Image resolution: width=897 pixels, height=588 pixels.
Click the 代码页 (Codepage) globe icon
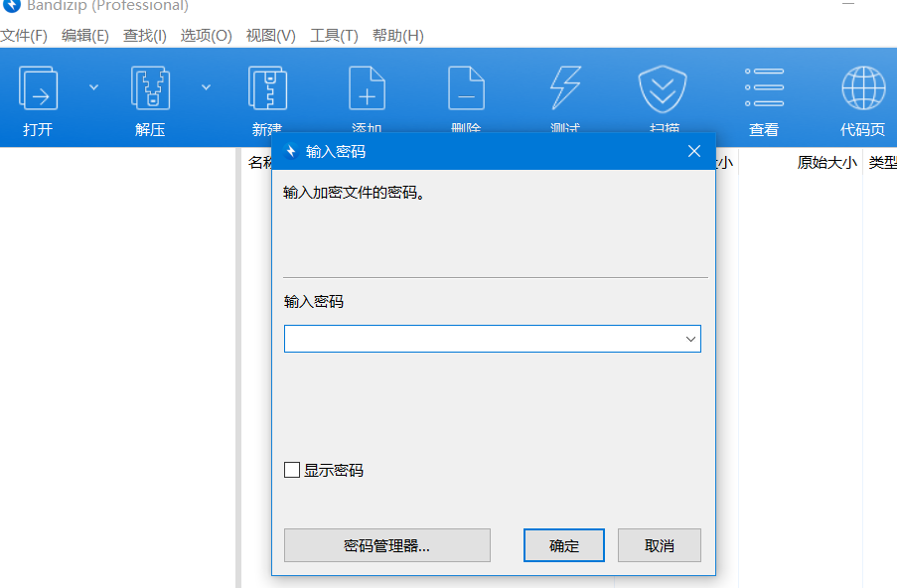coord(862,87)
